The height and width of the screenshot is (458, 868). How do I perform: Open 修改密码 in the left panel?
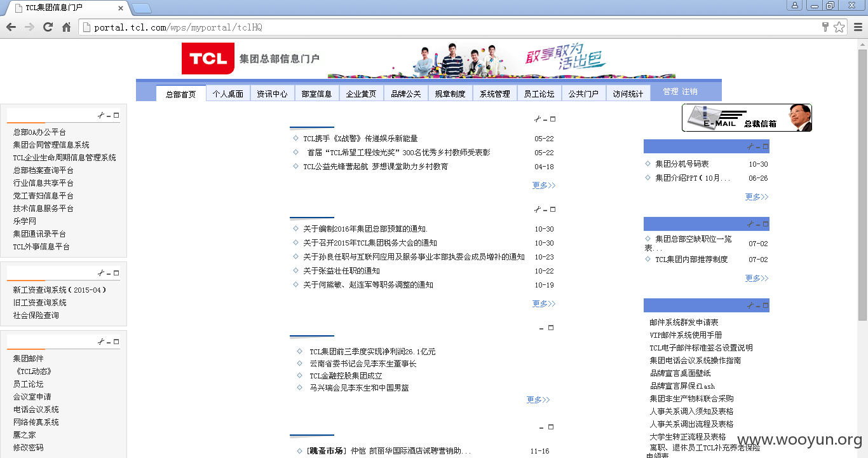(x=29, y=448)
